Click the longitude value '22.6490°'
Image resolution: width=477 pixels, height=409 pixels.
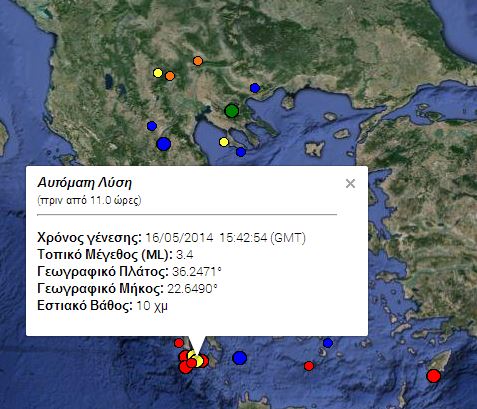[x=192, y=288]
